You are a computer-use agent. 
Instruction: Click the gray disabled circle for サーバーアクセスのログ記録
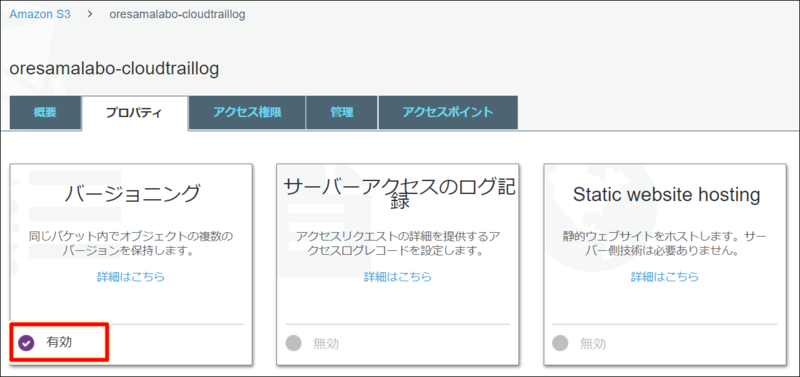[x=293, y=343]
